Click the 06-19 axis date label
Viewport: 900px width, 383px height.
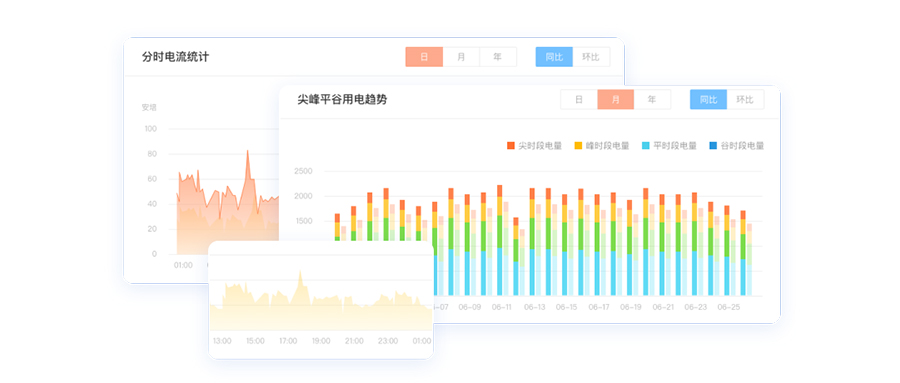[630, 307]
